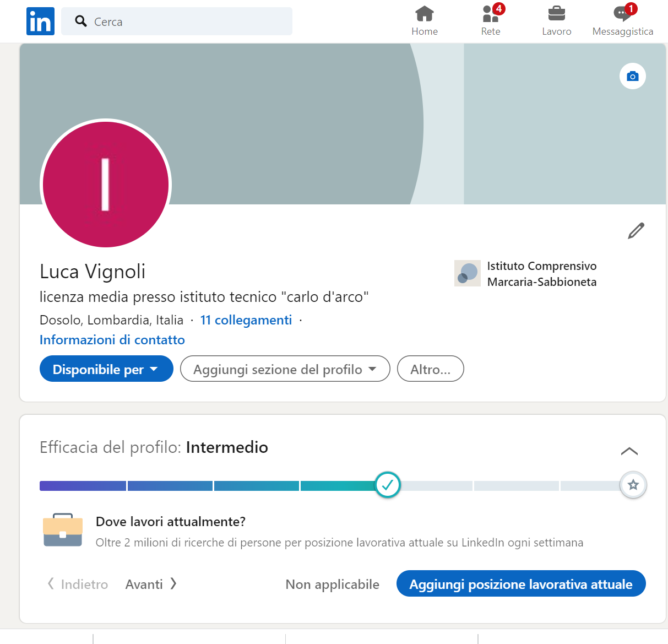
Task: Click the briefcase icon beside Dove lavori
Action: tap(63, 530)
